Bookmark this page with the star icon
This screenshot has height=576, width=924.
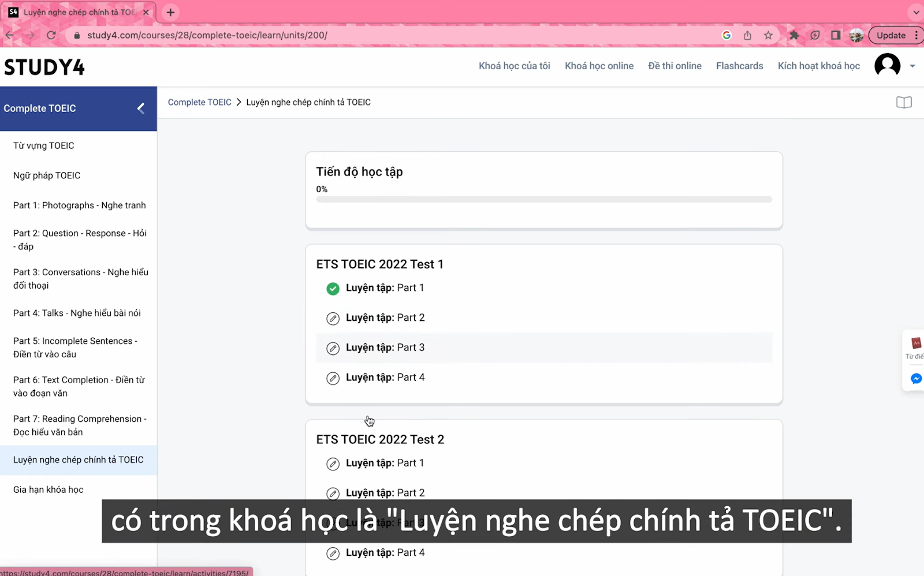(768, 35)
